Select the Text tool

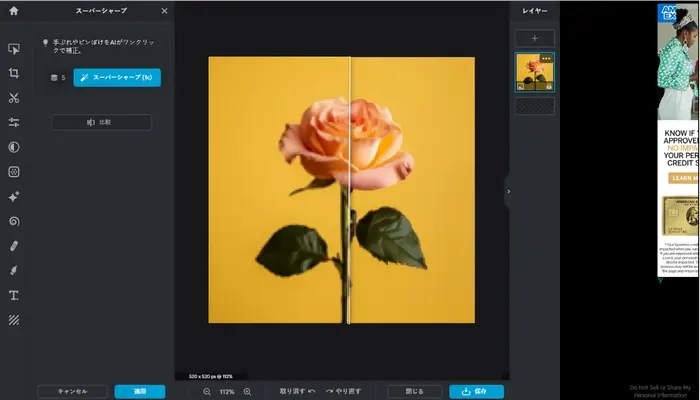click(x=14, y=295)
